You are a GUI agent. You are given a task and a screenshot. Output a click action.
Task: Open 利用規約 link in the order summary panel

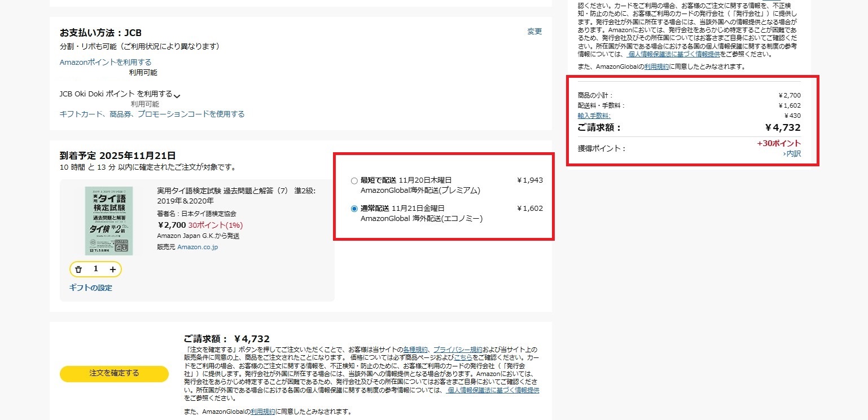point(656,66)
